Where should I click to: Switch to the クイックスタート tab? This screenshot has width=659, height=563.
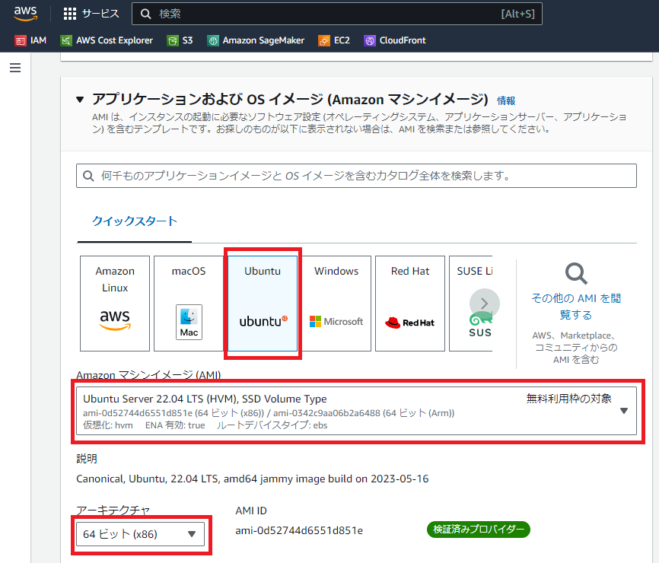134,221
